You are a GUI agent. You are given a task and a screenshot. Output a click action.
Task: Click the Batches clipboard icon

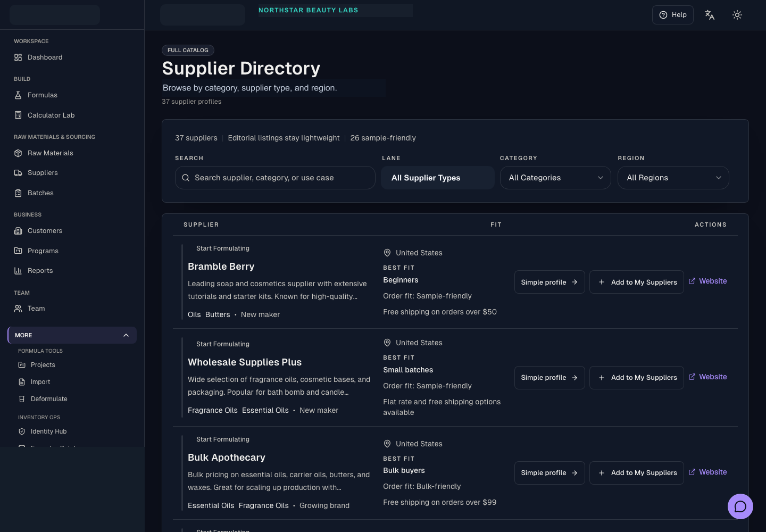(x=18, y=193)
